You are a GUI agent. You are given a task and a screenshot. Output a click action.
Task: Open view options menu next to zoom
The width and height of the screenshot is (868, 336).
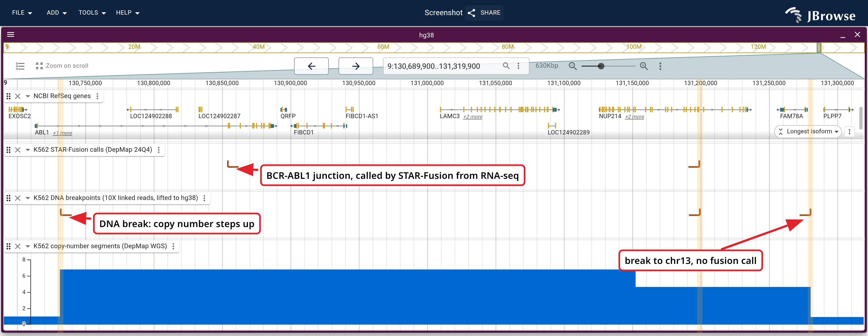[660, 66]
